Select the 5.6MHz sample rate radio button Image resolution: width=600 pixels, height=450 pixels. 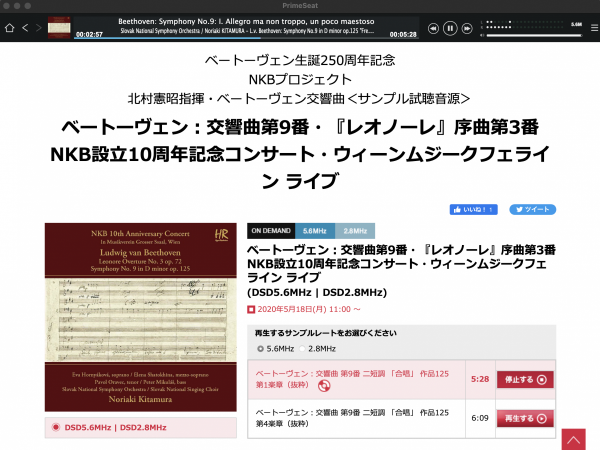click(x=262, y=348)
